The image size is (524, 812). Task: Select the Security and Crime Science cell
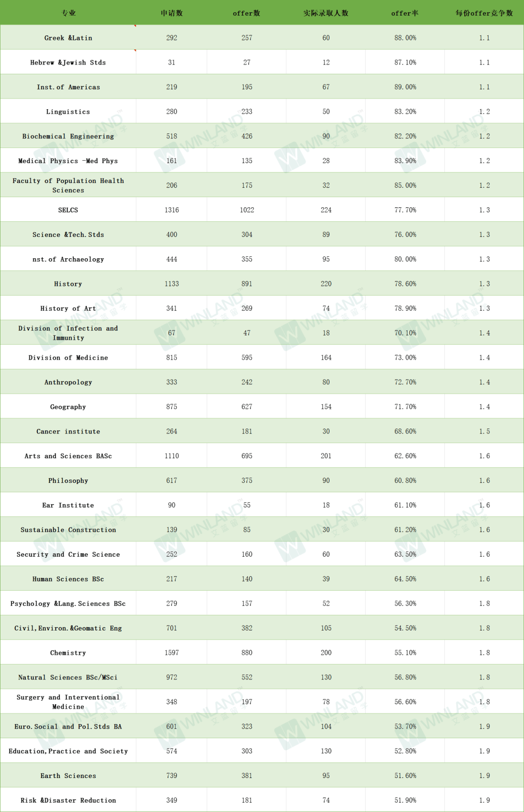click(68, 554)
